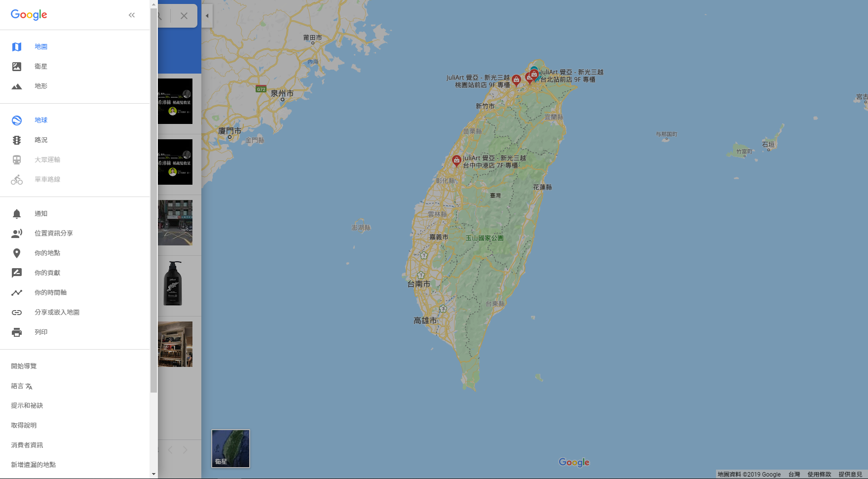Switch to 衛星 satellite view
This screenshot has width=868, height=479.
(40, 67)
